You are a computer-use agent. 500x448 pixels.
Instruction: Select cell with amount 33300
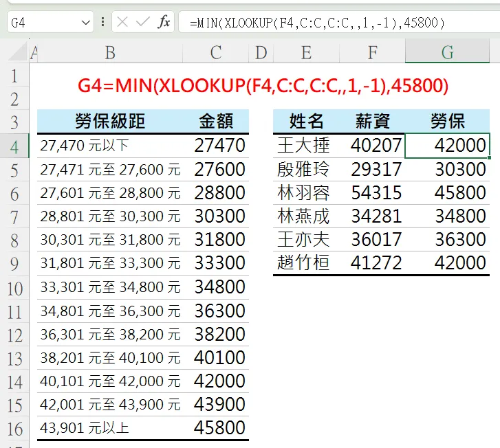click(x=216, y=263)
